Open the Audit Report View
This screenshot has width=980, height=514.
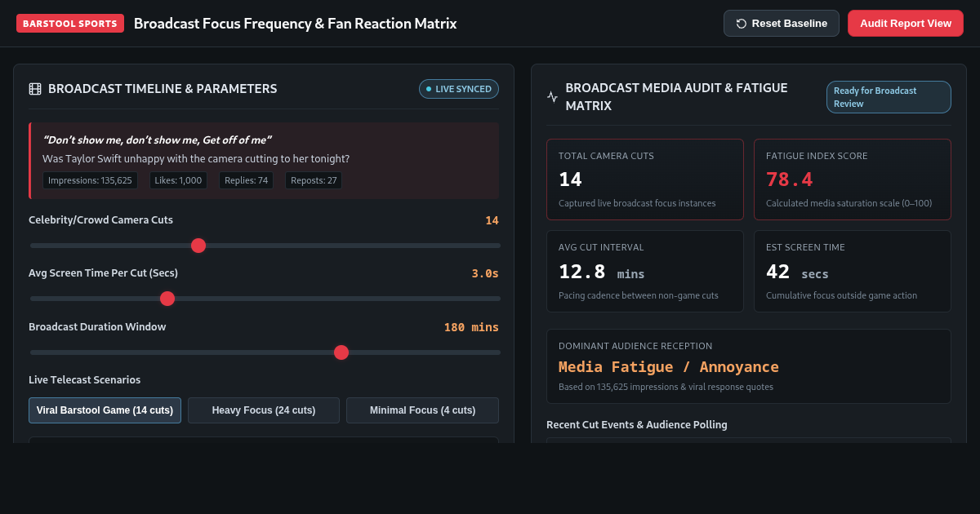pos(906,24)
